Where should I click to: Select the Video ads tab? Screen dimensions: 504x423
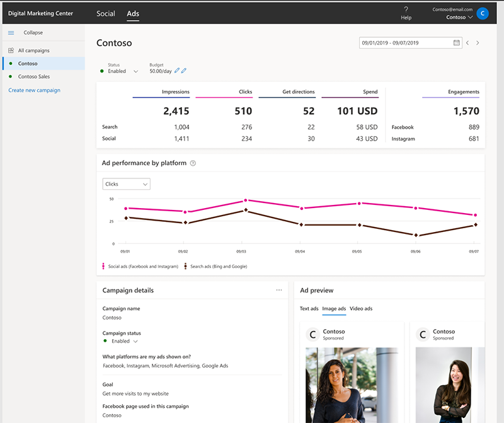[x=361, y=308]
